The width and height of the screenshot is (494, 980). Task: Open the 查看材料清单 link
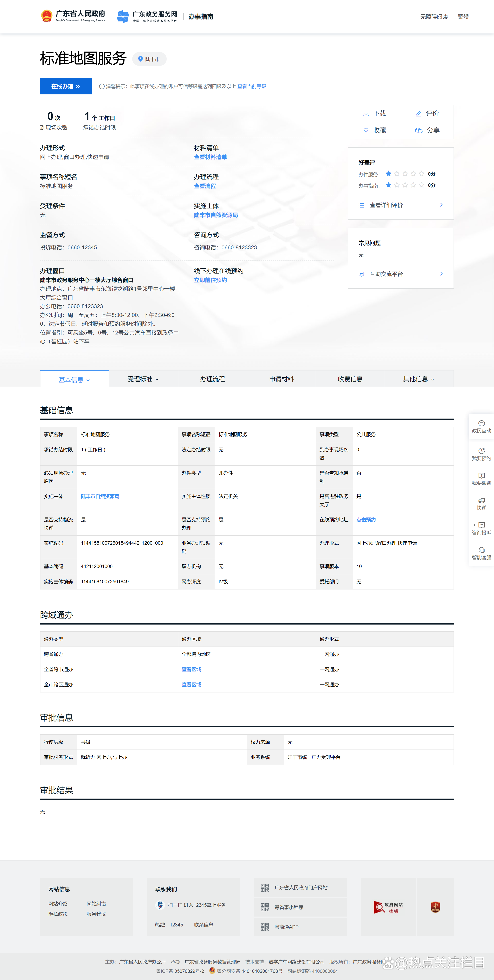[210, 157]
